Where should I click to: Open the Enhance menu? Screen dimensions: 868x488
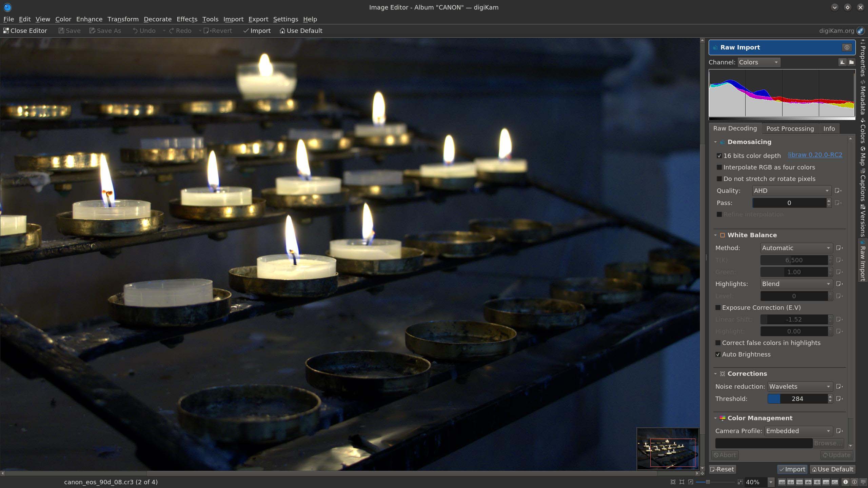pyautogui.click(x=89, y=19)
